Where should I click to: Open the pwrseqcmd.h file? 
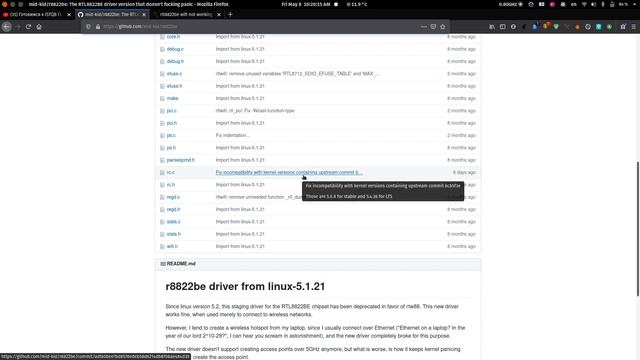tap(180, 160)
